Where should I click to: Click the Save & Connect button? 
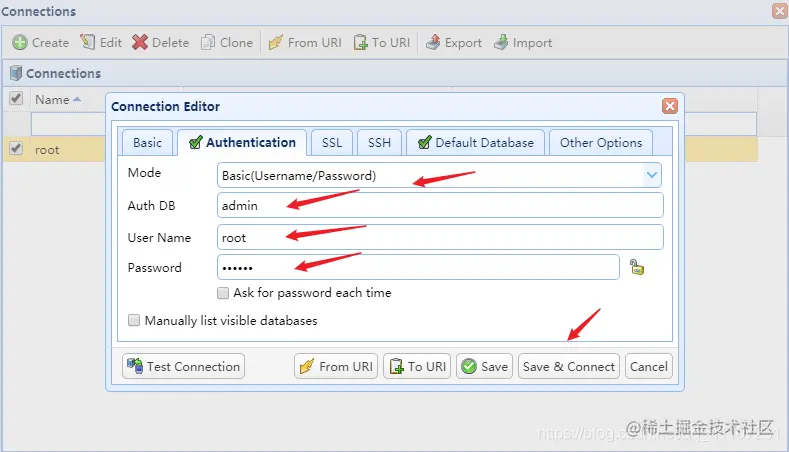[x=569, y=366]
